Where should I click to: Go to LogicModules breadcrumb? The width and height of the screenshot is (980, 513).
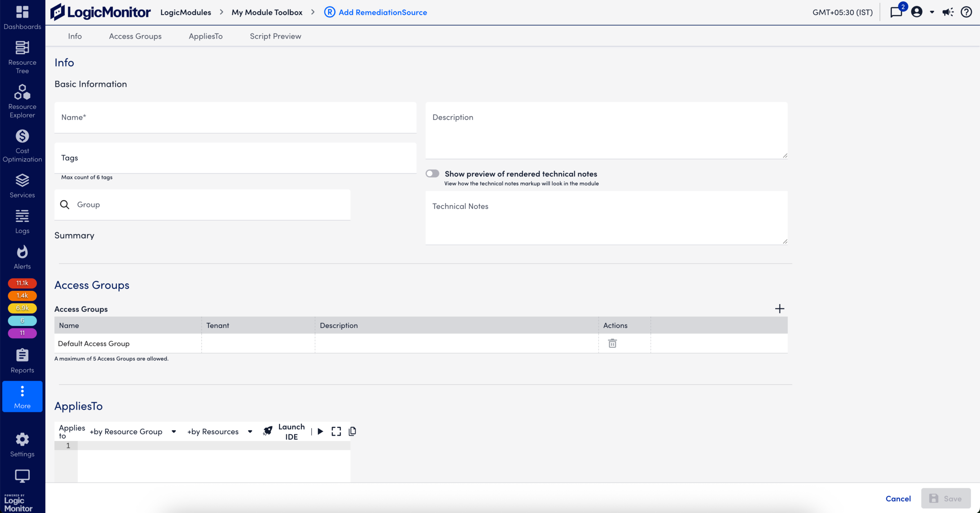pyautogui.click(x=186, y=12)
